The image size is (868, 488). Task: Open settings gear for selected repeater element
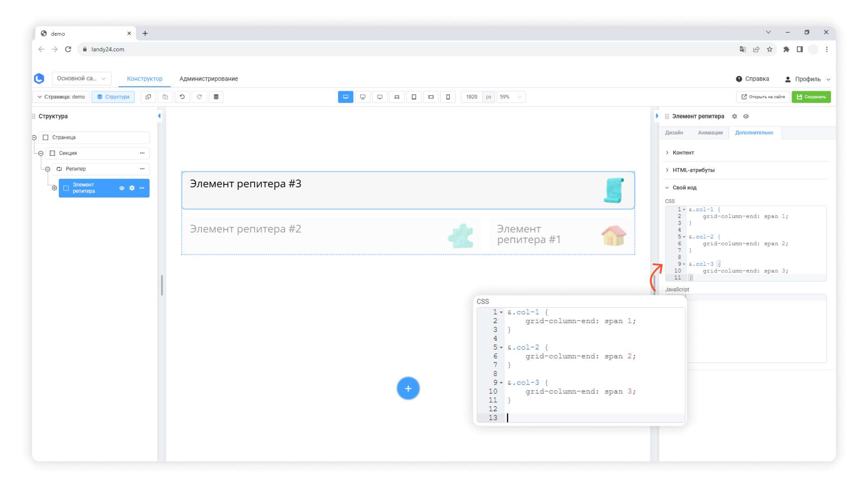click(132, 188)
